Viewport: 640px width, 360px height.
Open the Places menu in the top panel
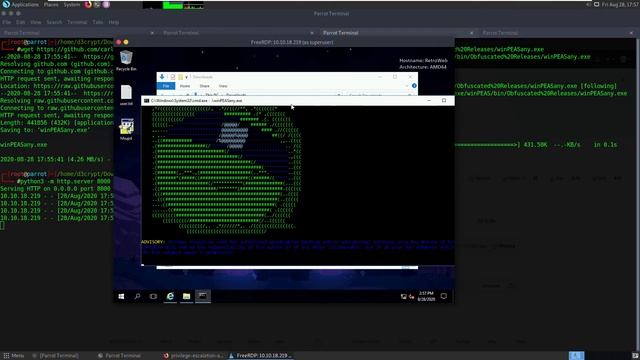click(x=51, y=4)
